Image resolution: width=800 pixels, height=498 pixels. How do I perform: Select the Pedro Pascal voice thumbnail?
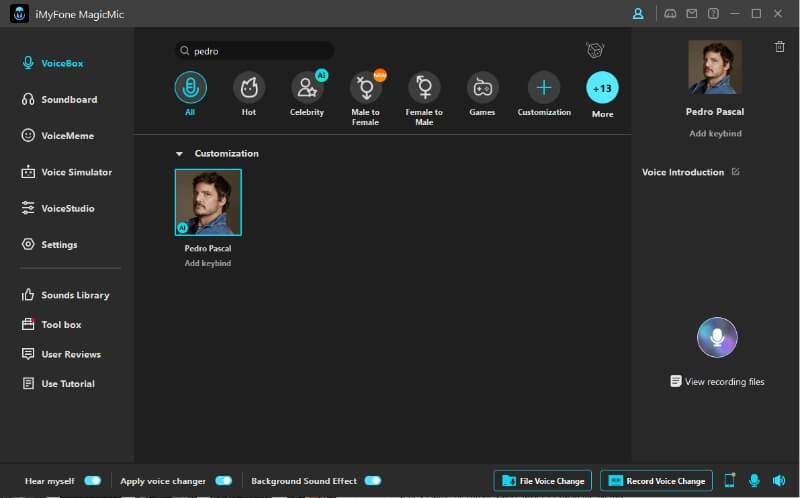tap(208, 202)
